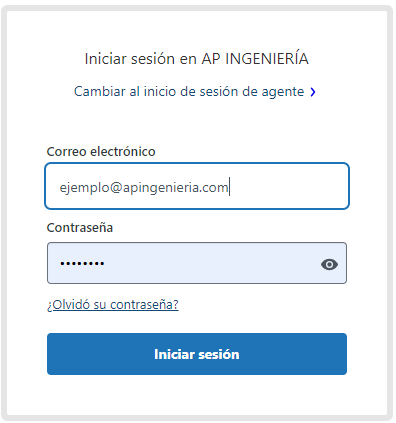The height and width of the screenshot is (423, 396).
Task: Submit login with Iniciar sesión
Action: 197,354
